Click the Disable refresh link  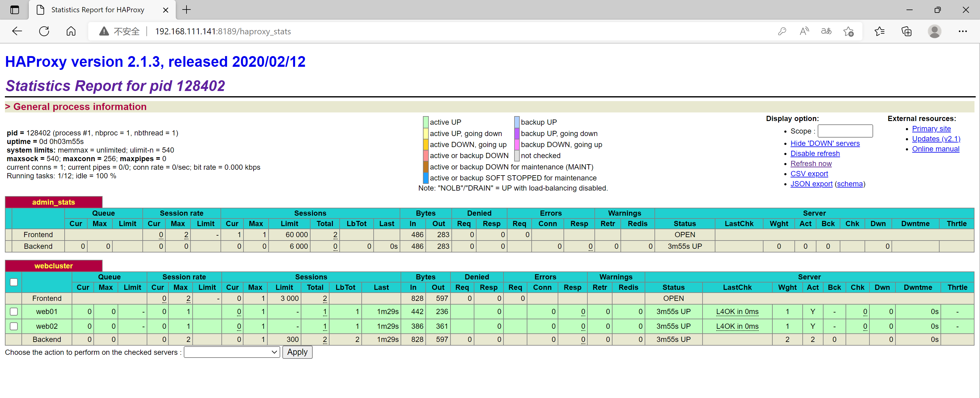click(815, 153)
